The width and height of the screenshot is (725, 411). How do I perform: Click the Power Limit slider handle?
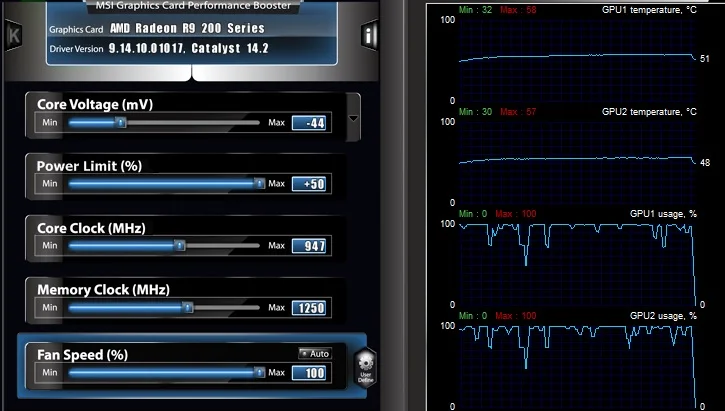tap(259, 184)
